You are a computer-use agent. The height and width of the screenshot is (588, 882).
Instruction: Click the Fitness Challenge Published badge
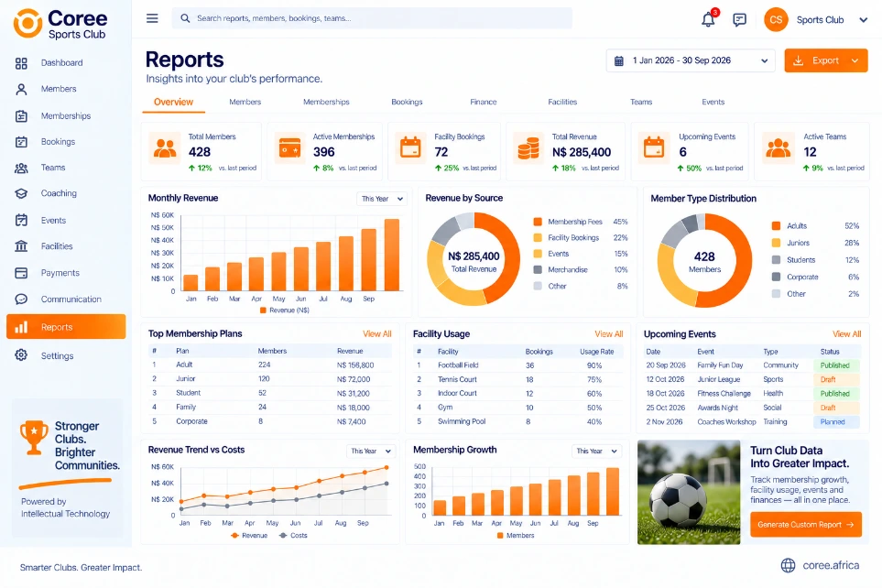(836, 393)
